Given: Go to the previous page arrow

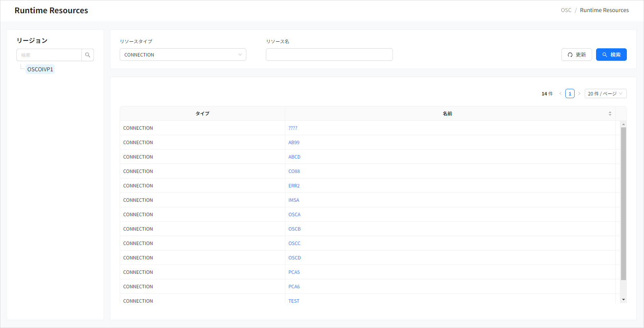Looking at the screenshot, I should coord(560,93).
